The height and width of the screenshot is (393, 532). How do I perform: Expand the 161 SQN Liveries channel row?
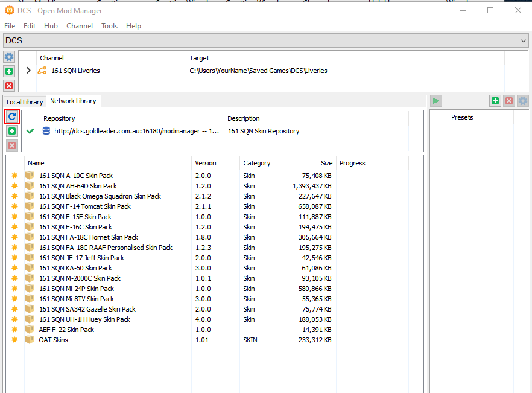[x=28, y=71]
